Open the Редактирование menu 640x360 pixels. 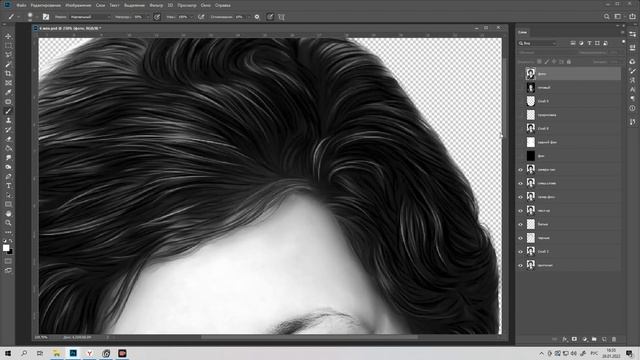point(46,5)
